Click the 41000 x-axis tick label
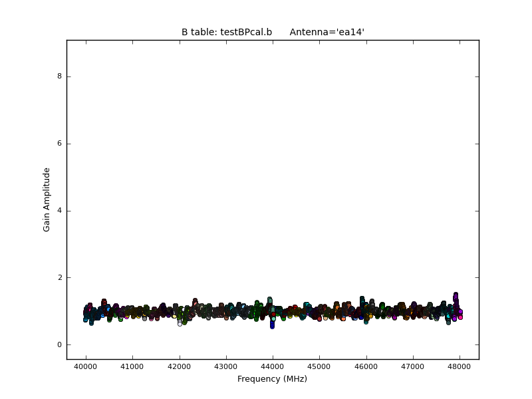 coord(132,366)
